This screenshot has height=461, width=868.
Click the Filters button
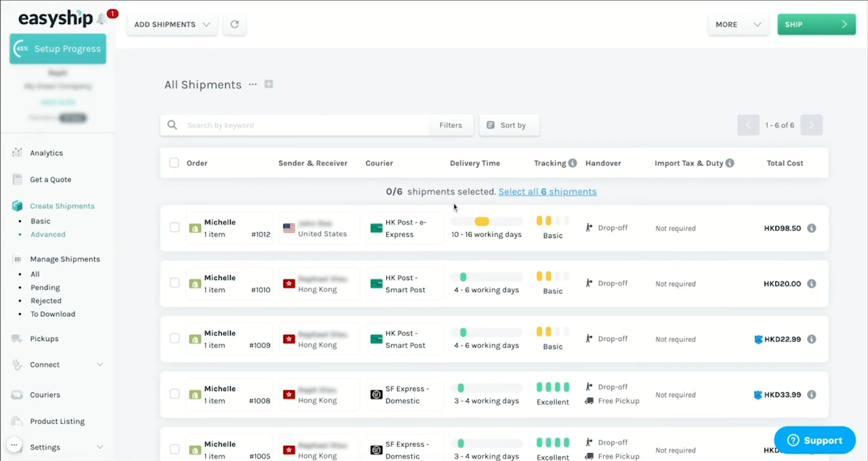click(451, 125)
